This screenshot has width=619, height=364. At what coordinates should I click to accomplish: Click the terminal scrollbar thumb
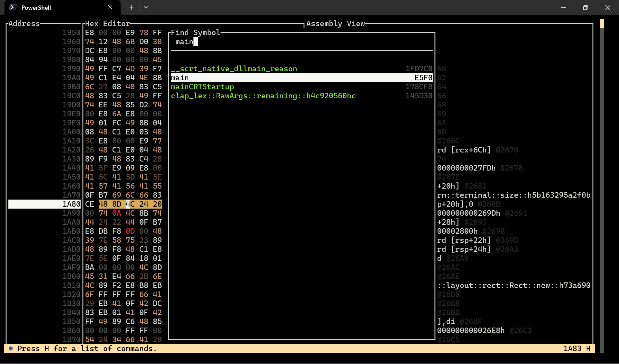602,24
